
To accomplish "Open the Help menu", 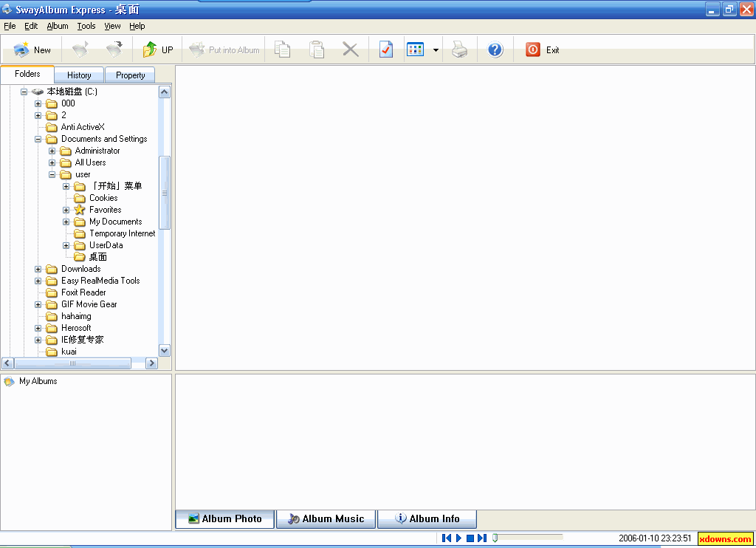I will 137,26.
